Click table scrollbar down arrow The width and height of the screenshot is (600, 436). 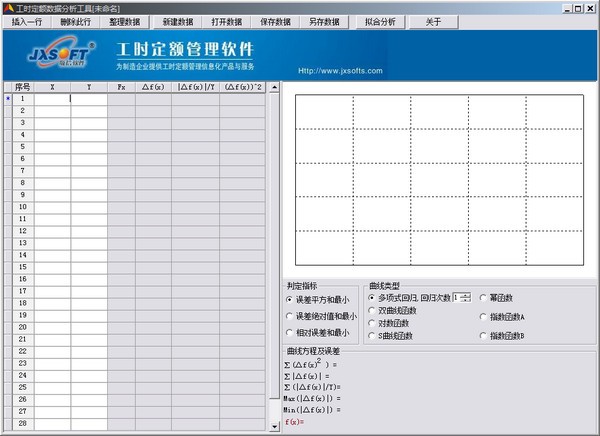274,426
